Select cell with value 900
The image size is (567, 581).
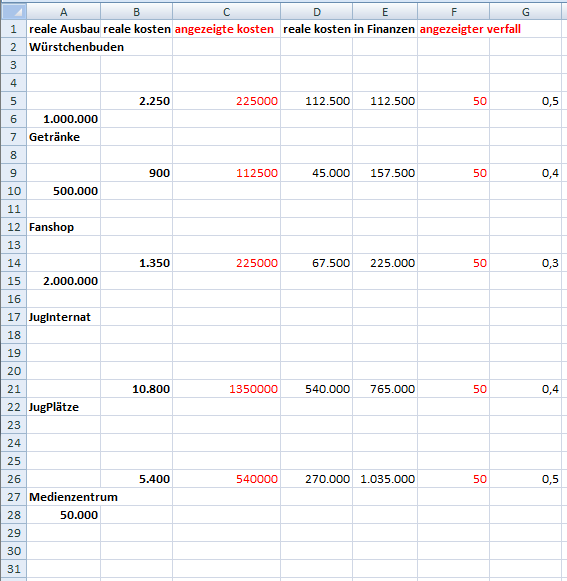point(136,173)
